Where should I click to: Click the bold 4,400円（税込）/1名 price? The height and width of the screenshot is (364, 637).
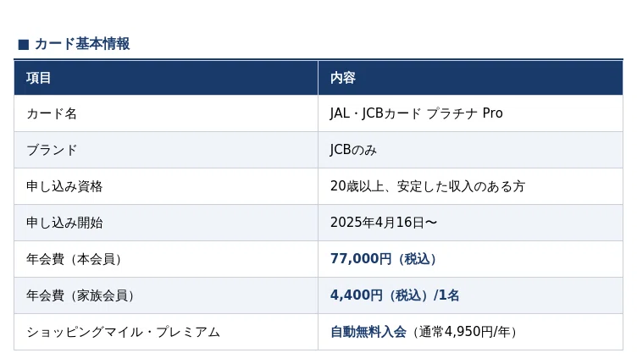point(395,295)
